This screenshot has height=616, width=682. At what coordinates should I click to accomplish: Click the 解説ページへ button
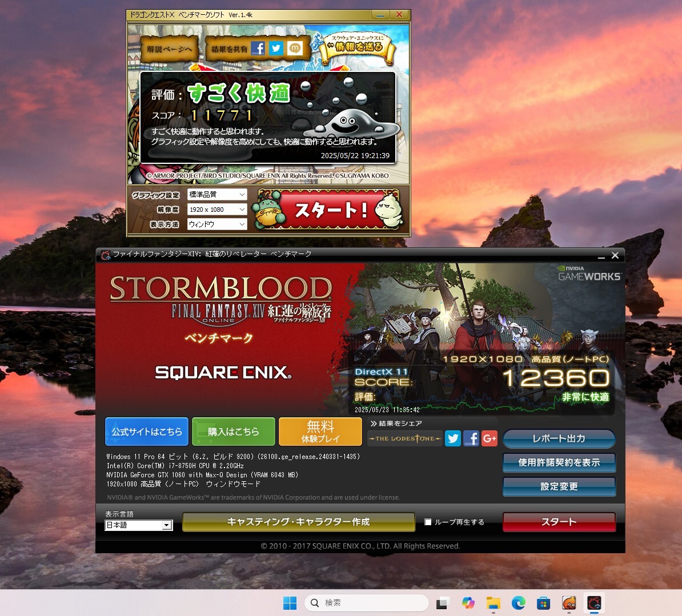pos(169,49)
